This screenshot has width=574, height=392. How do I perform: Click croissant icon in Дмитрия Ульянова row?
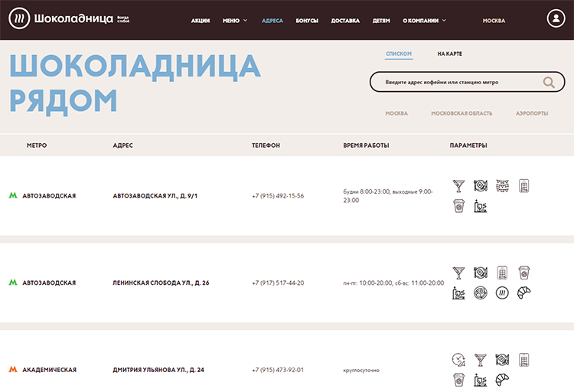[502, 380]
